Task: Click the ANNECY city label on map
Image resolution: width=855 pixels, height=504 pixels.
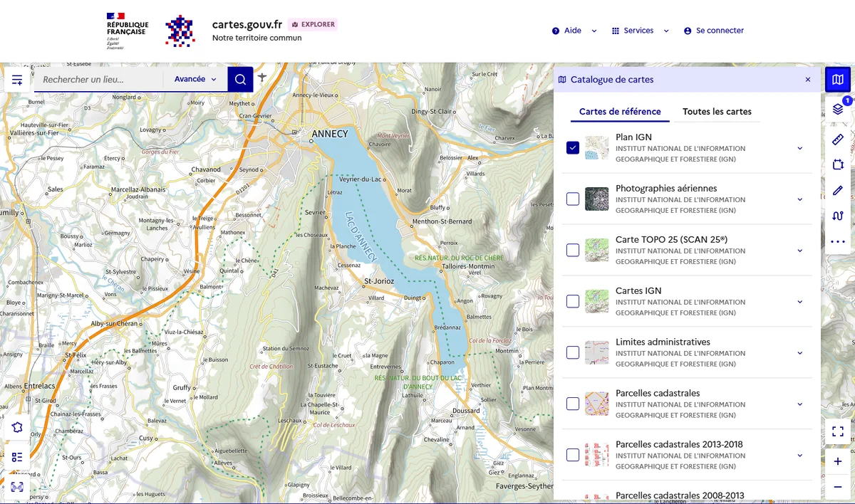Action: [331, 134]
